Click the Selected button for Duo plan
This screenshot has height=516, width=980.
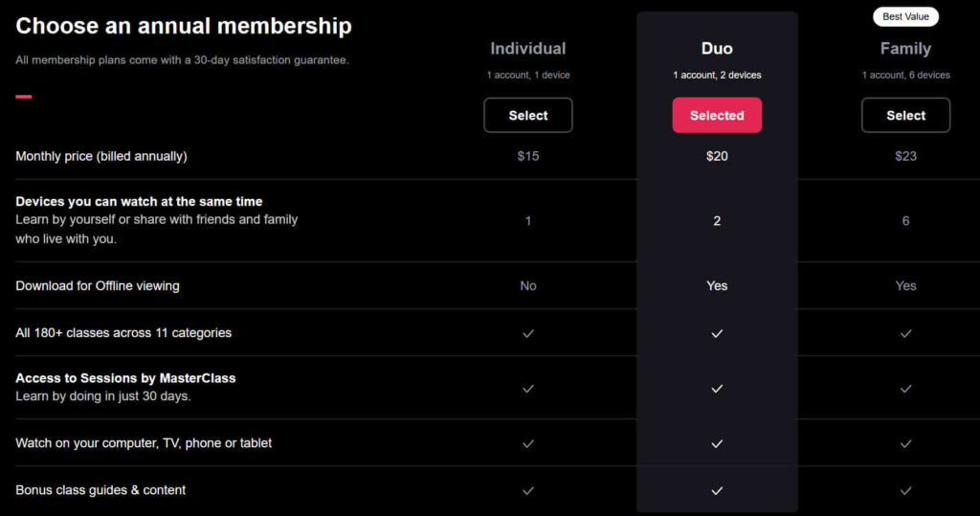coord(717,115)
